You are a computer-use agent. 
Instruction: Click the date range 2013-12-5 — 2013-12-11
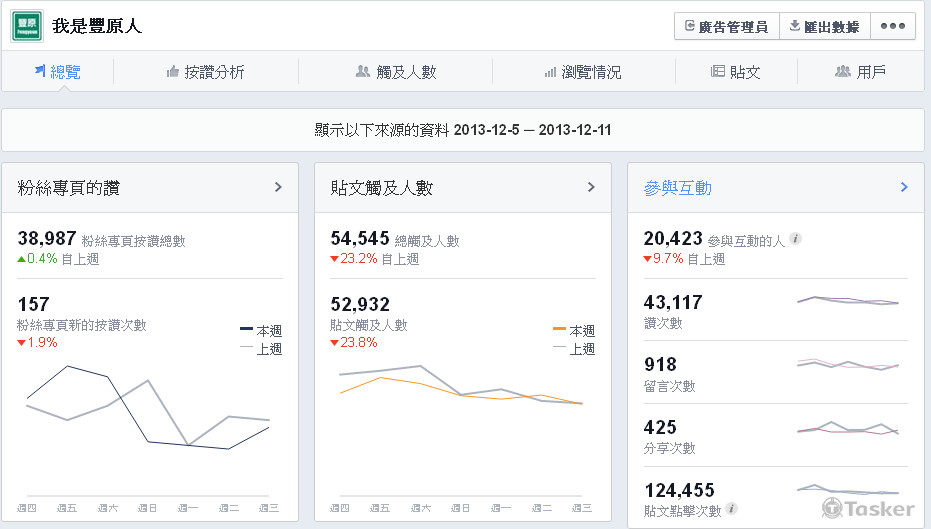click(x=533, y=130)
